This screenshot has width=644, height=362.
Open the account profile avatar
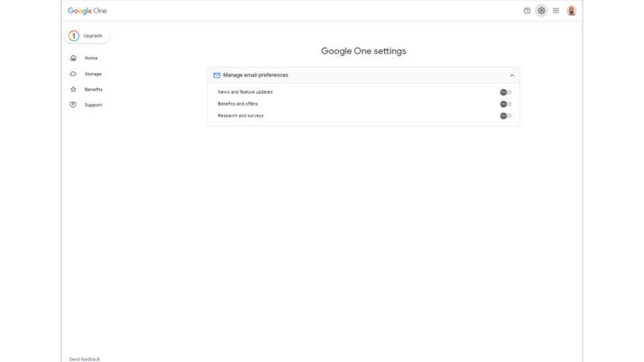[x=571, y=11]
